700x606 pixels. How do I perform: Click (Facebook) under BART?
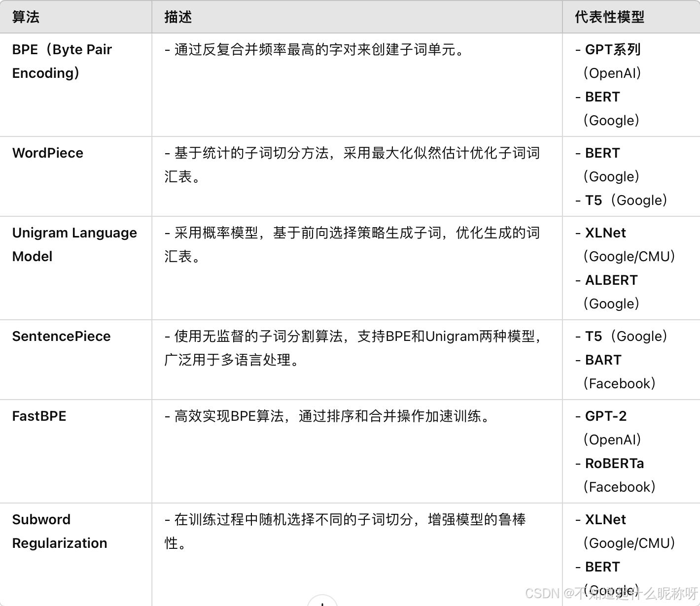point(620,384)
